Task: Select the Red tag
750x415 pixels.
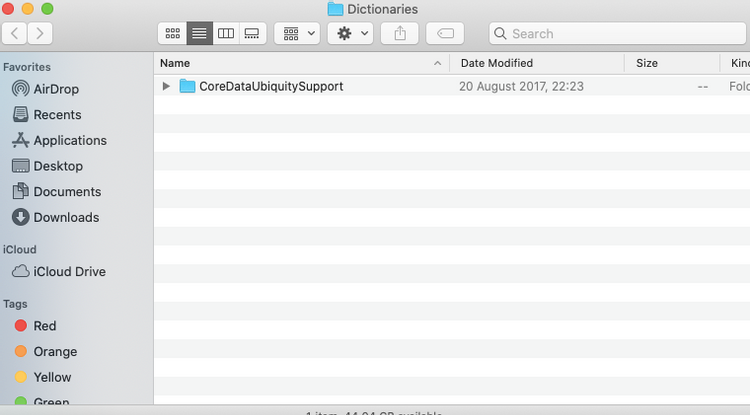Action: click(45, 326)
